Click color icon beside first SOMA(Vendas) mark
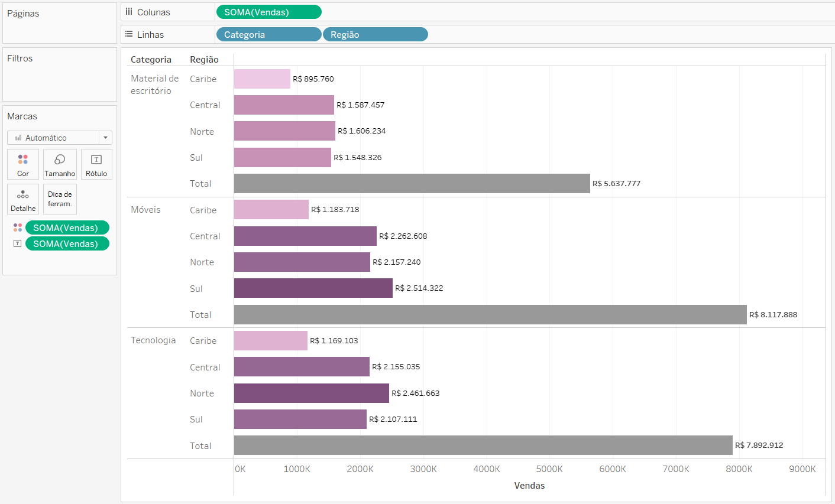This screenshot has height=504, width=835. (x=18, y=227)
